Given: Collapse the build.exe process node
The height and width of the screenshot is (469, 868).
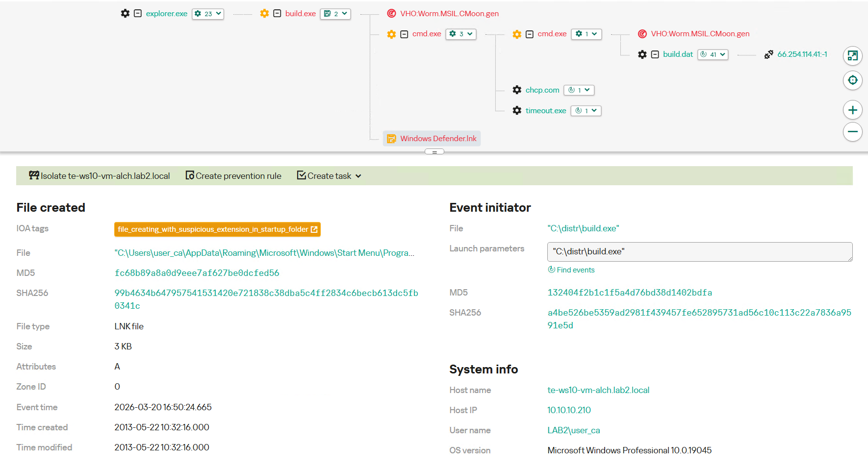Looking at the screenshot, I should point(277,14).
